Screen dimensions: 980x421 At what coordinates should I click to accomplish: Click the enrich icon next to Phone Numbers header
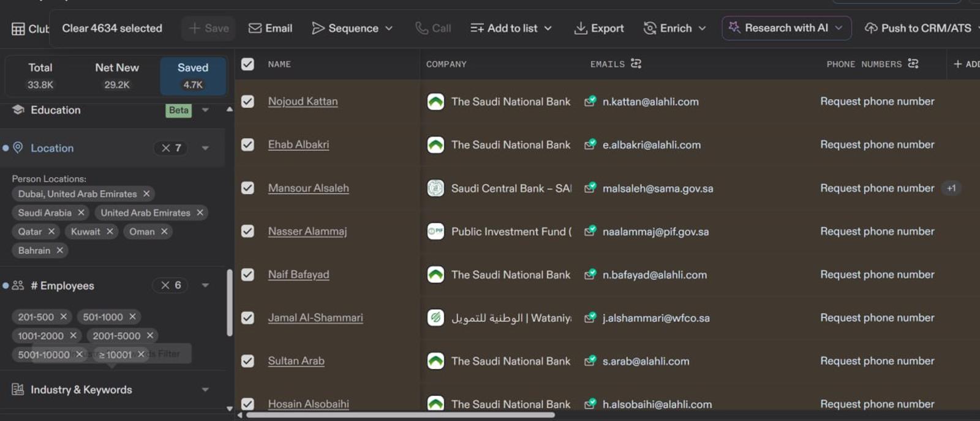(x=913, y=64)
